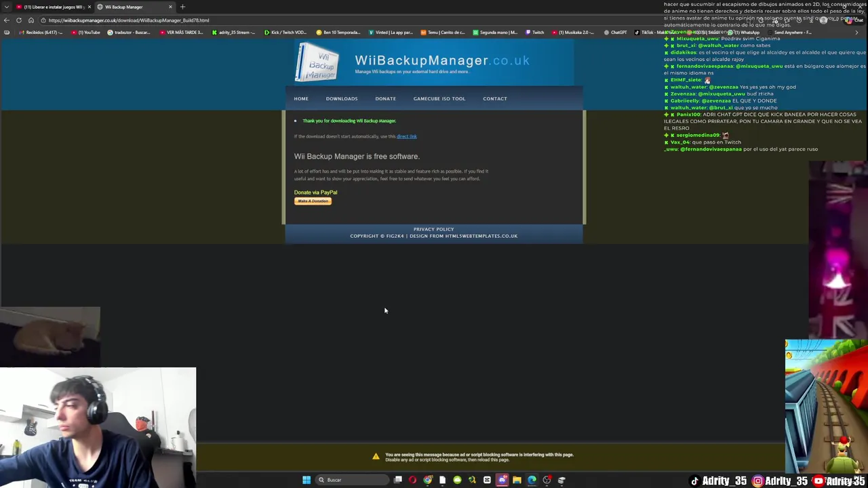This screenshot has width=868, height=488.
Task: Click the ad-blocker warning triangle icon
Action: coord(376,456)
